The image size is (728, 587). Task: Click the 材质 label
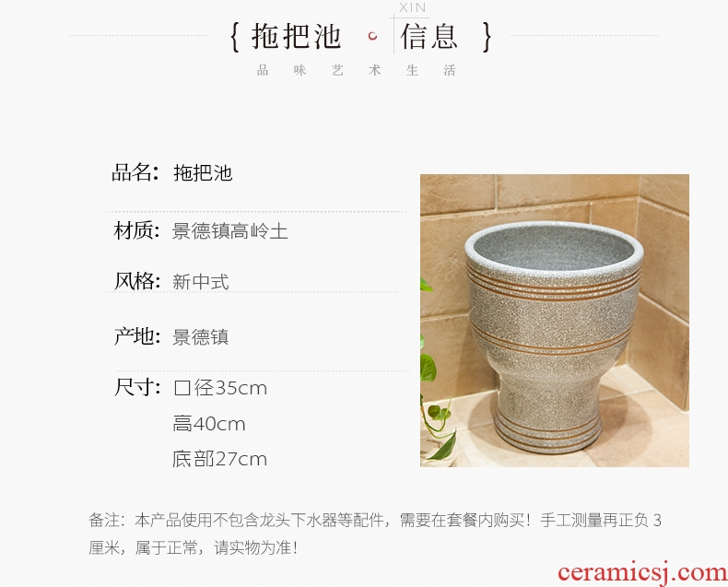137,230
